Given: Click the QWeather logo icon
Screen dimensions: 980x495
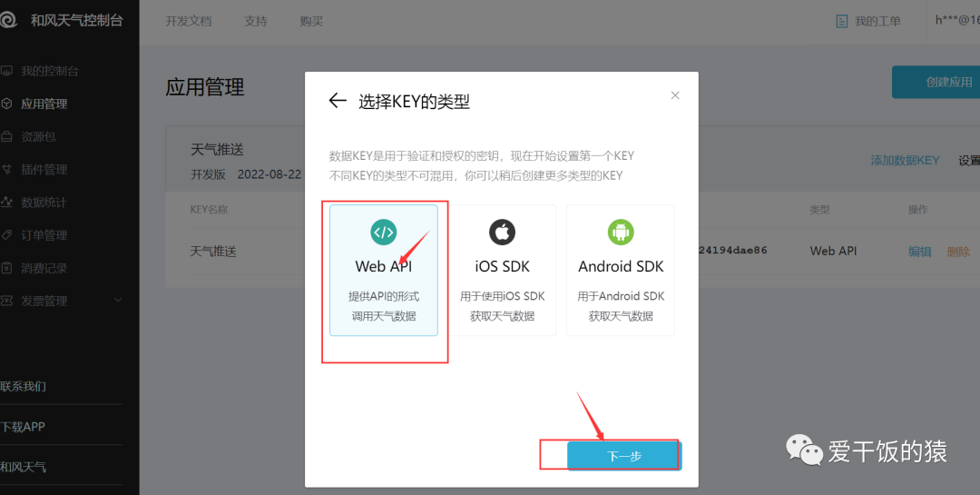Looking at the screenshot, I should point(8,20).
